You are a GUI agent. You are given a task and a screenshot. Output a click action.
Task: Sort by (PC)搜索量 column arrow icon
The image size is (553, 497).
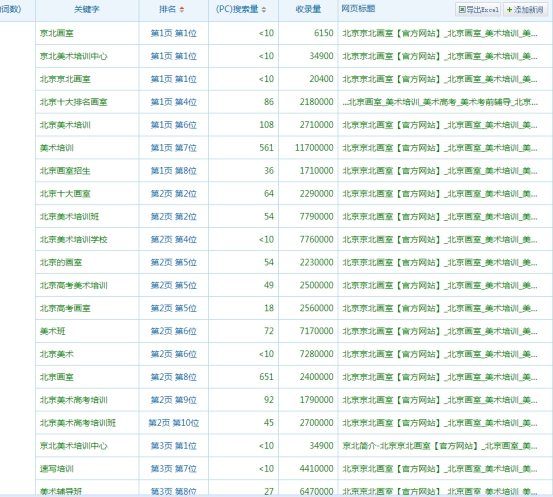pyautogui.click(x=264, y=10)
